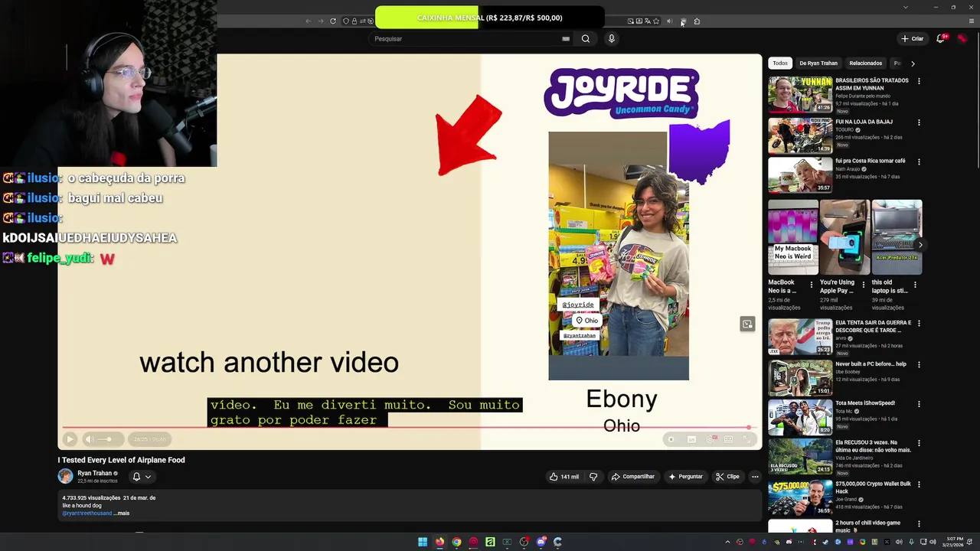Image resolution: width=980 pixels, height=551 pixels.
Task: Open the Ryan Trahan channel name link
Action: tap(95, 473)
